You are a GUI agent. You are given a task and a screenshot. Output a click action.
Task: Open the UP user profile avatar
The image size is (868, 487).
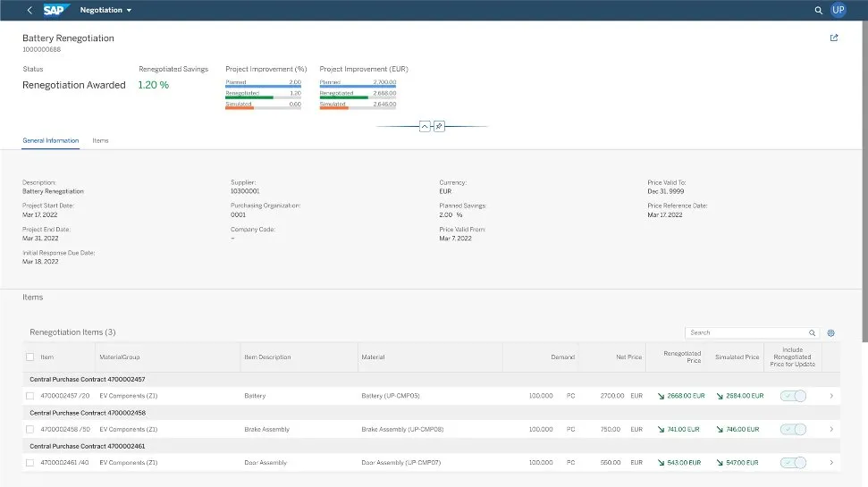[x=838, y=10]
